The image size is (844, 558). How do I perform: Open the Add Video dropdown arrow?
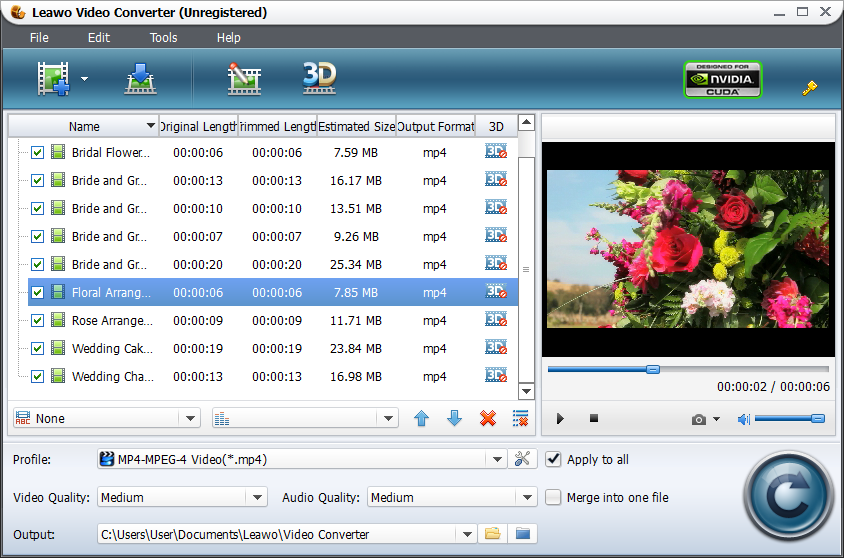[x=85, y=79]
